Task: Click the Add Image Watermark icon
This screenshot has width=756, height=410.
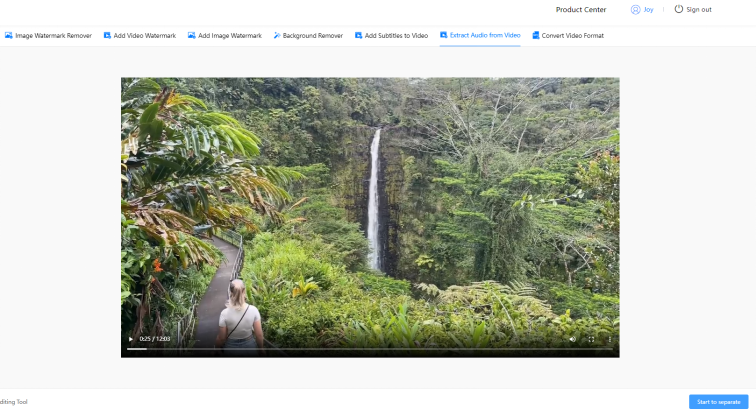Action: 191,36
